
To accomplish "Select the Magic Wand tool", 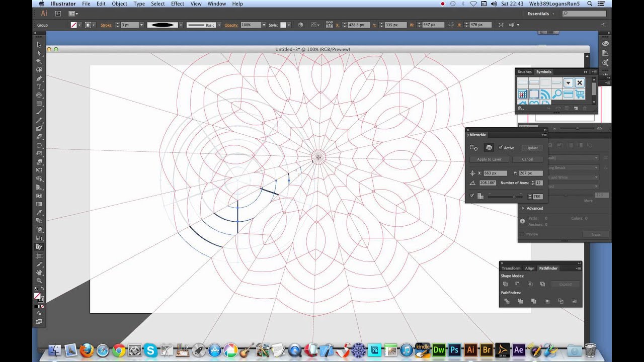I will pos(39,61).
